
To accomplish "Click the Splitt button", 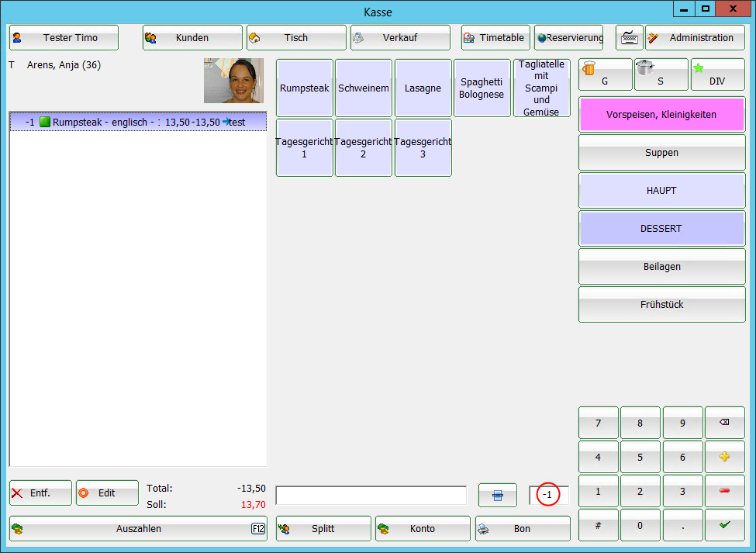I will tap(323, 528).
